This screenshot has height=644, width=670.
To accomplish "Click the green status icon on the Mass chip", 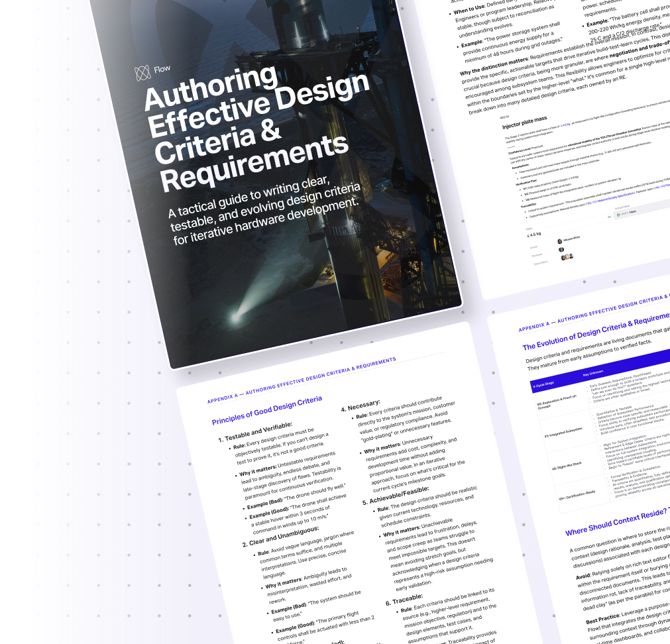I will 619,214.
